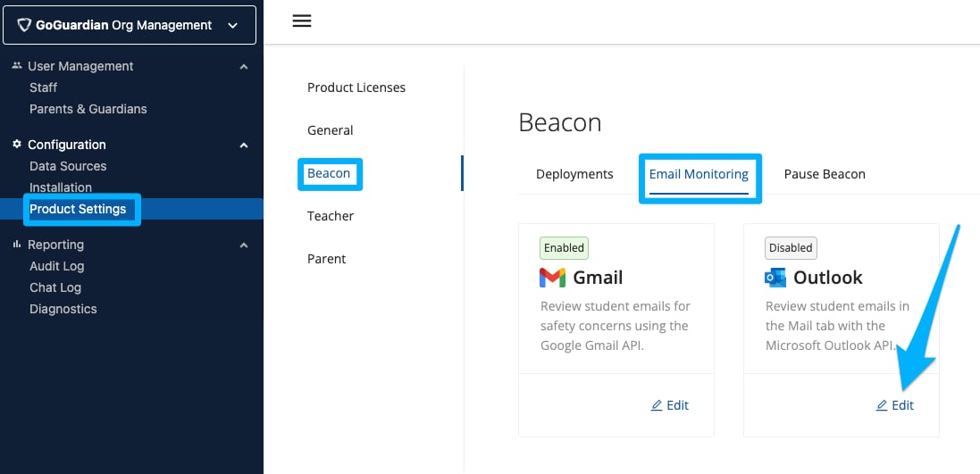Click the Configuration gear icon

(17, 145)
